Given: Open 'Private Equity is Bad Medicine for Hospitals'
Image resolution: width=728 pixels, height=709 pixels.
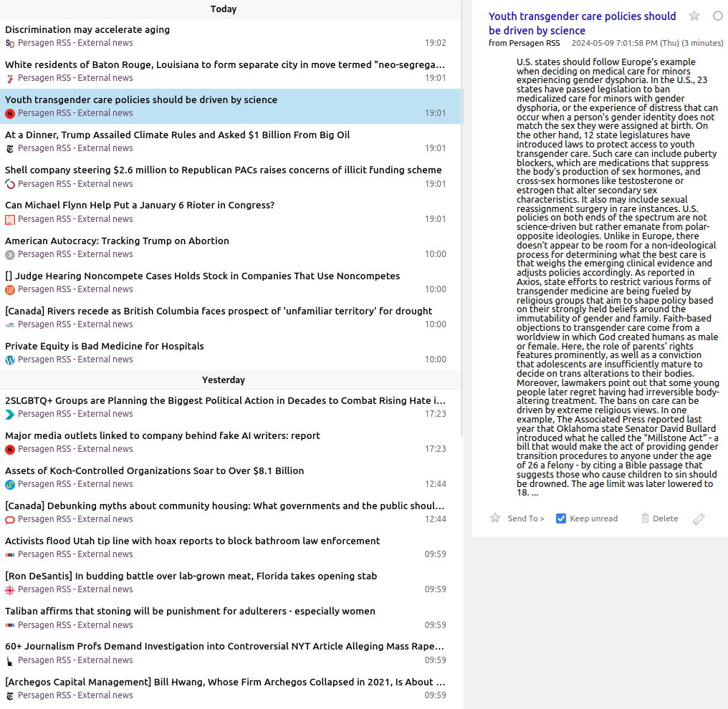Looking at the screenshot, I should pyautogui.click(x=105, y=346).
